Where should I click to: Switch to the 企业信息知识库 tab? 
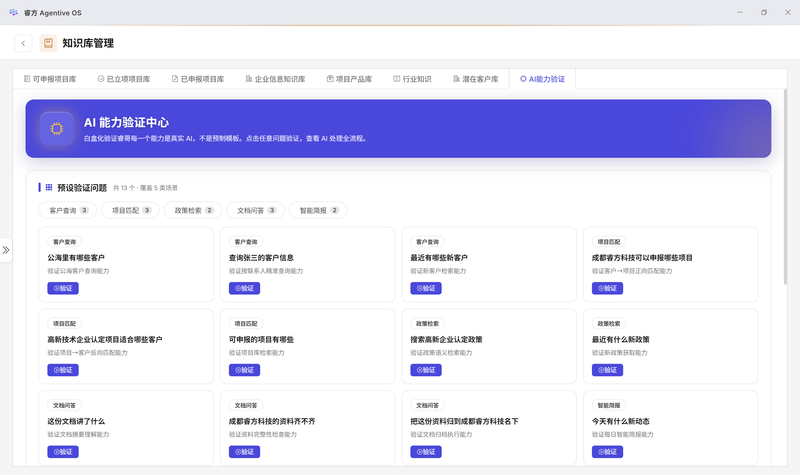coord(276,79)
